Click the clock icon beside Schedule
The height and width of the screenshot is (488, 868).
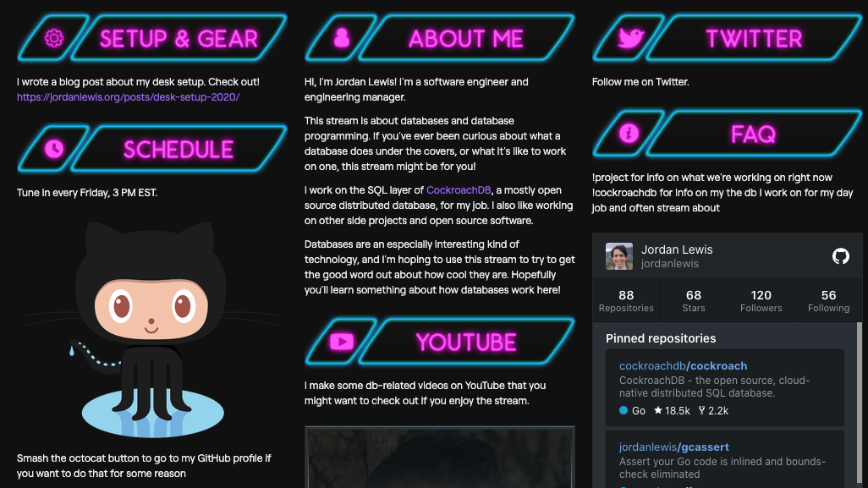[x=53, y=149]
